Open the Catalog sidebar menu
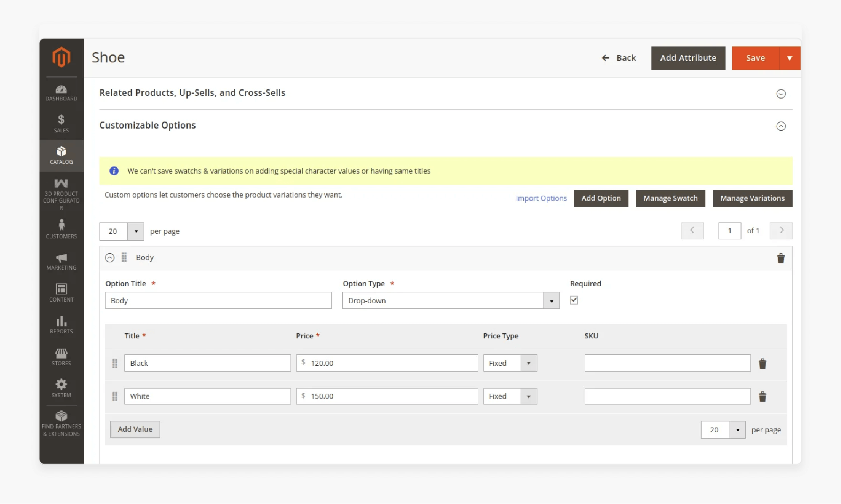The width and height of the screenshot is (841, 504). [x=61, y=155]
